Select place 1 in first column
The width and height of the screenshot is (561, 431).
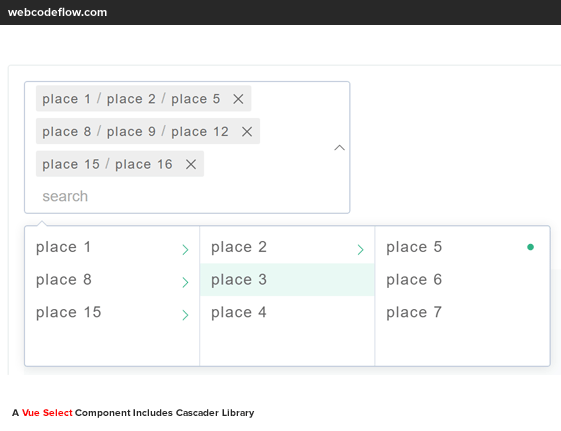[x=112, y=247]
